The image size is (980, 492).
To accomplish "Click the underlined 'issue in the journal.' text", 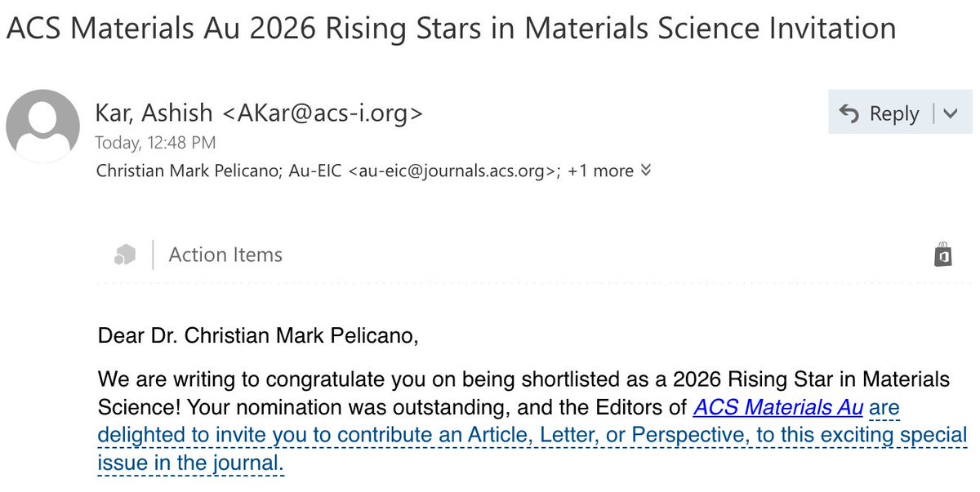I will click(191, 463).
